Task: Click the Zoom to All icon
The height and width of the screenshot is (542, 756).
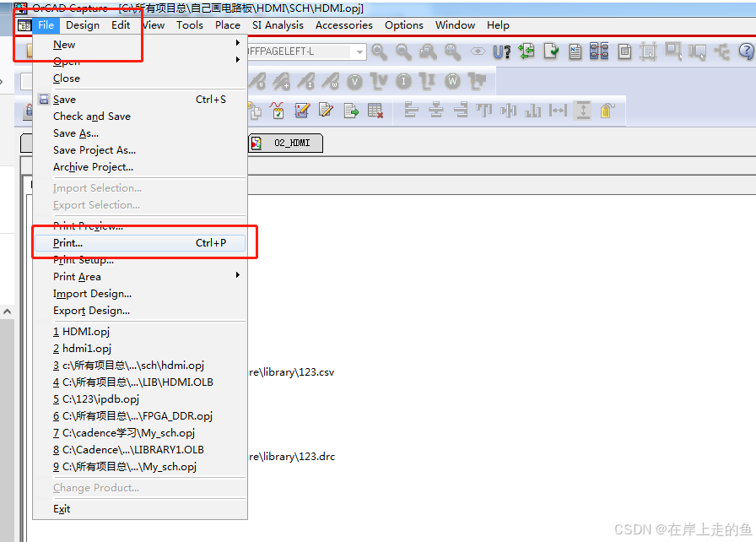Action: click(452, 51)
